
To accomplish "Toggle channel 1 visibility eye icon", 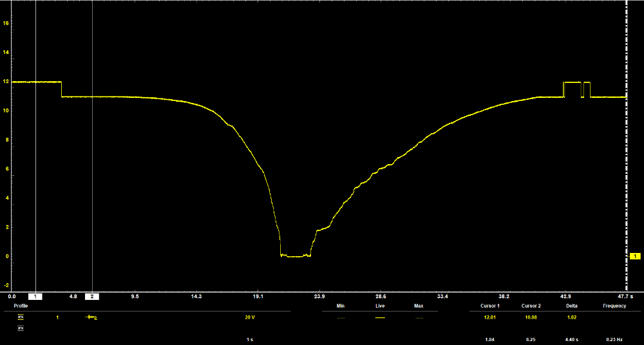I will 21,317.
